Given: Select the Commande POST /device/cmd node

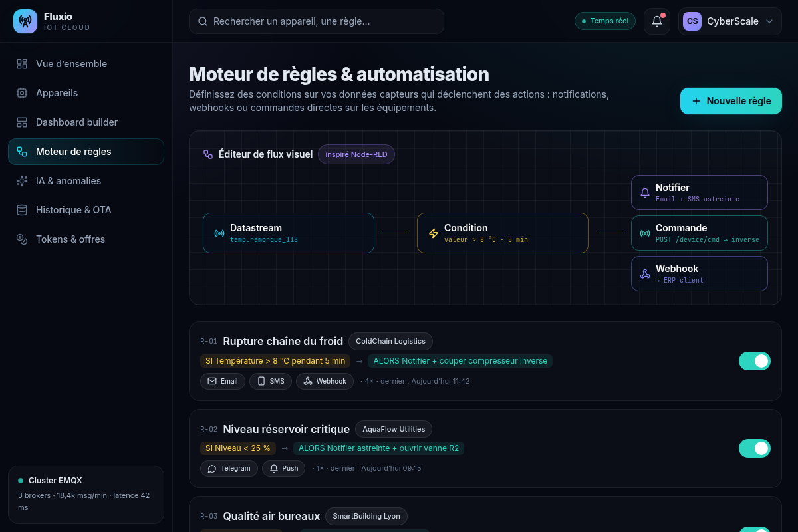Looking at the screenshot, I should click(700, 233).
